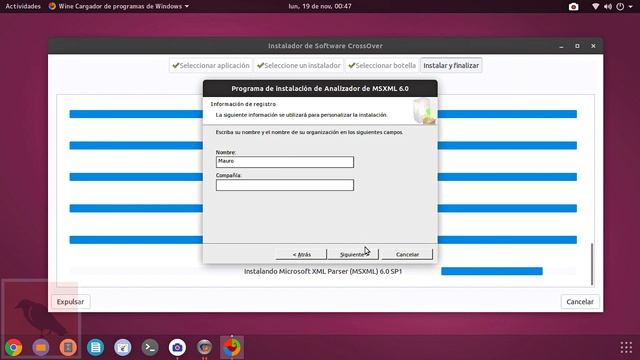Click Expulsar in the CrossOver window
The image size is (640, 360).
pos(70,302)
